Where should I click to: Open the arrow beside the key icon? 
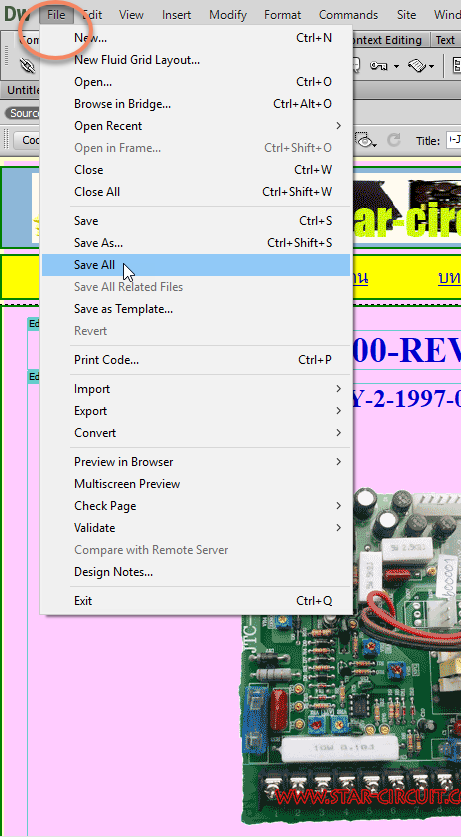pos(396,67)
